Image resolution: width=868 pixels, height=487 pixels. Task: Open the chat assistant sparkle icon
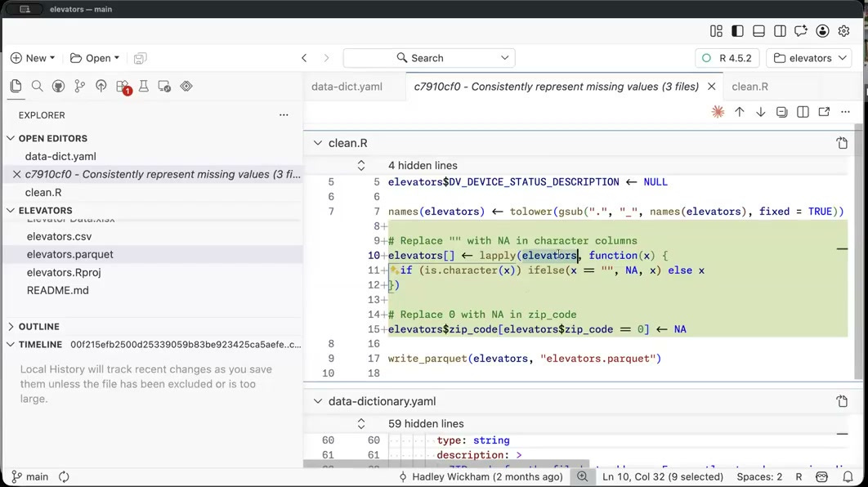tap(800, 31)
